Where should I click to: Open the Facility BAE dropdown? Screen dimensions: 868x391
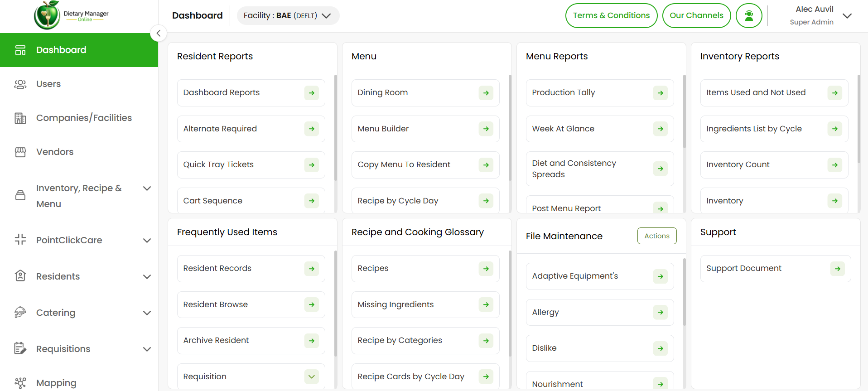(x=288, y=16)
